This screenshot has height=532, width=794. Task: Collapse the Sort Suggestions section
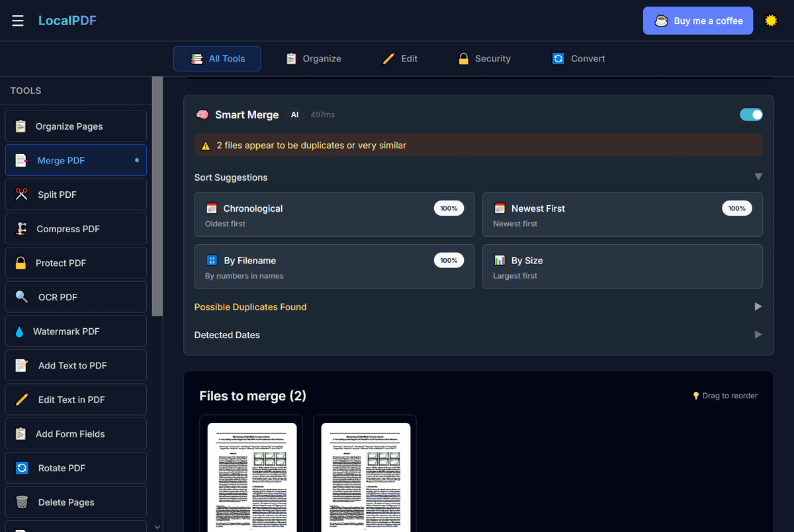click(x=758, y=177)
